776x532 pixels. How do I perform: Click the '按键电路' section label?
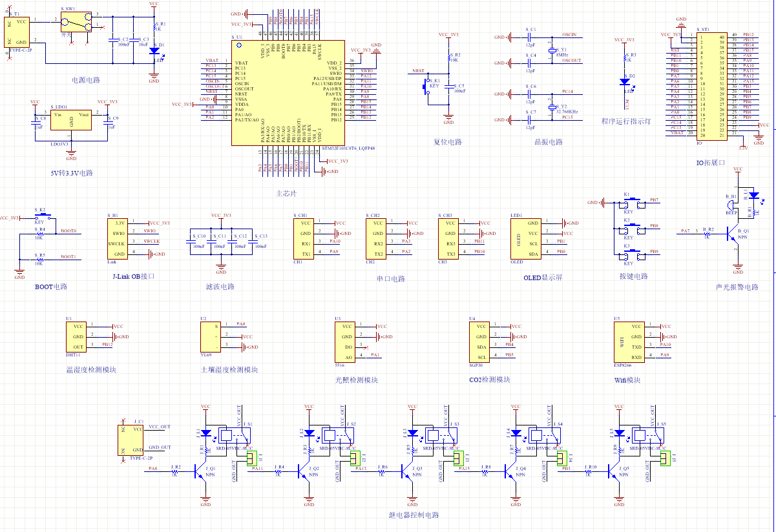point(633,276)
